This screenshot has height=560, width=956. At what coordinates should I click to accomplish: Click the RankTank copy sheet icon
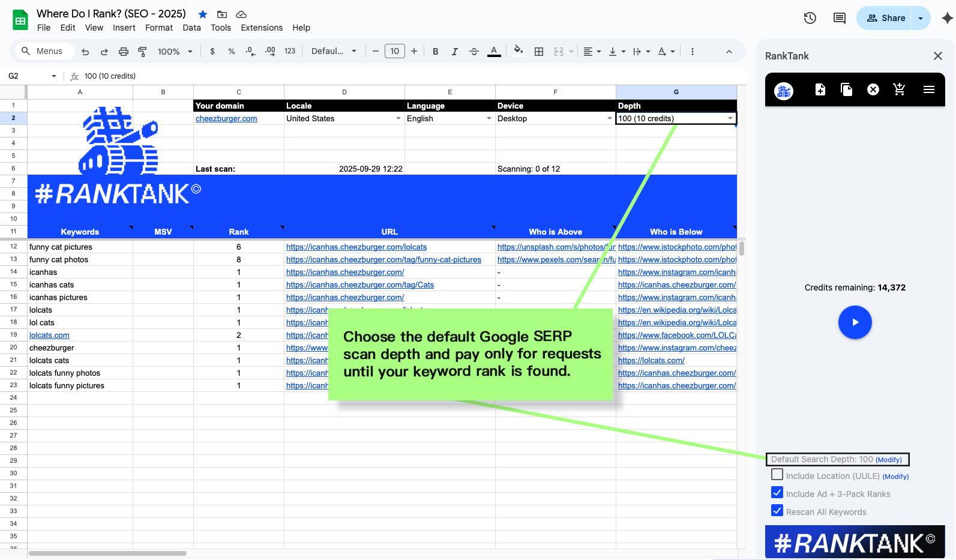click(x=846, y=89)
